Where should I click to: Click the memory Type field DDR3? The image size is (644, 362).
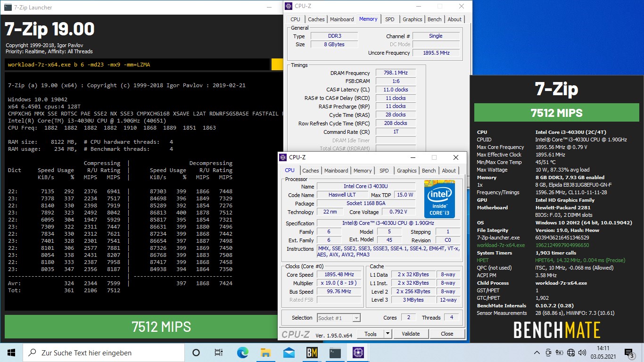tap(334, 36)
